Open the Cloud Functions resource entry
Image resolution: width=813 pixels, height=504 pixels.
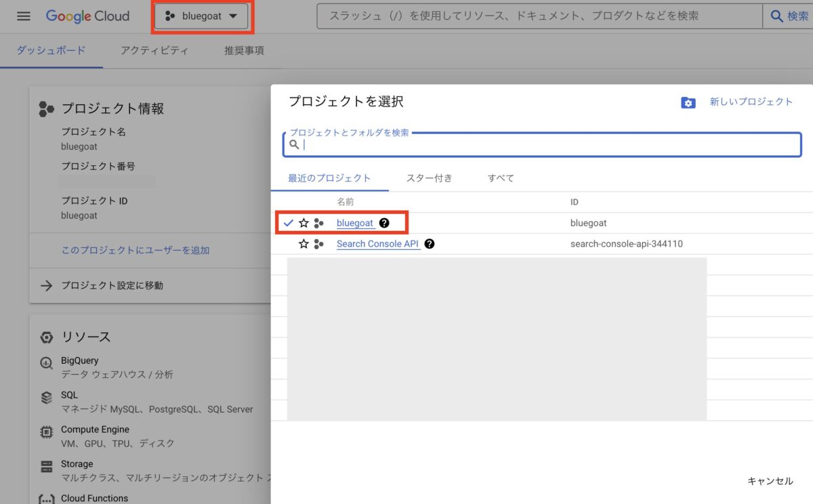click(94, 499)
